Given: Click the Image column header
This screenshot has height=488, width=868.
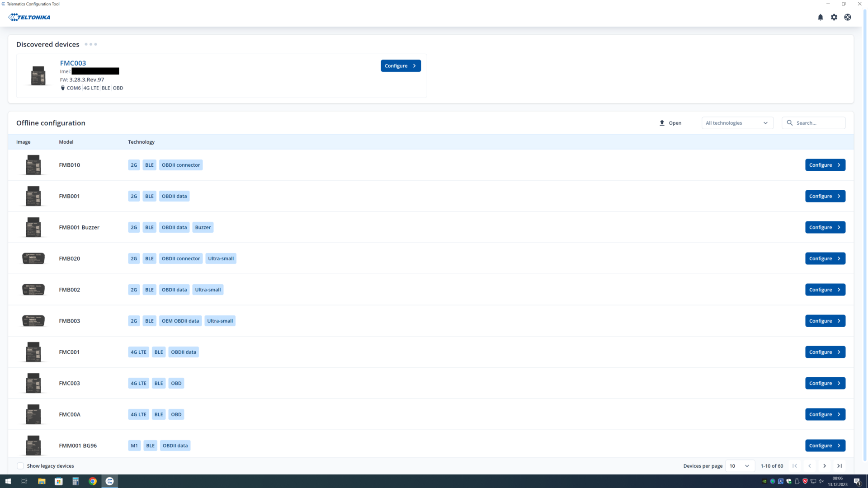Looking at the screenshot, I should click(x=24, y=142).
